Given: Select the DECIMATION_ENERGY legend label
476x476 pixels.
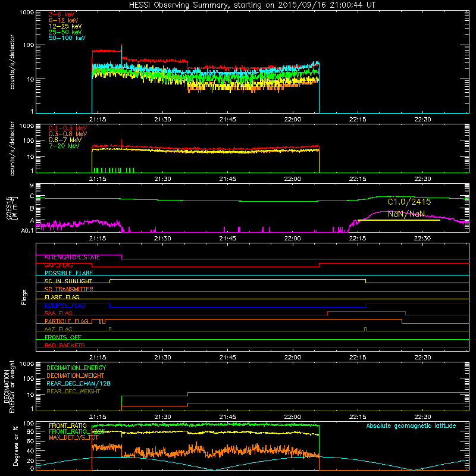Looking at the screenshot, I should pyautogui.click(x=76, y=368).
